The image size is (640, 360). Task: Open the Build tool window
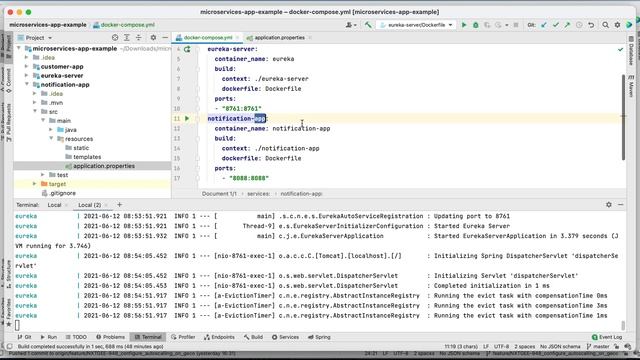coord(253,337)
